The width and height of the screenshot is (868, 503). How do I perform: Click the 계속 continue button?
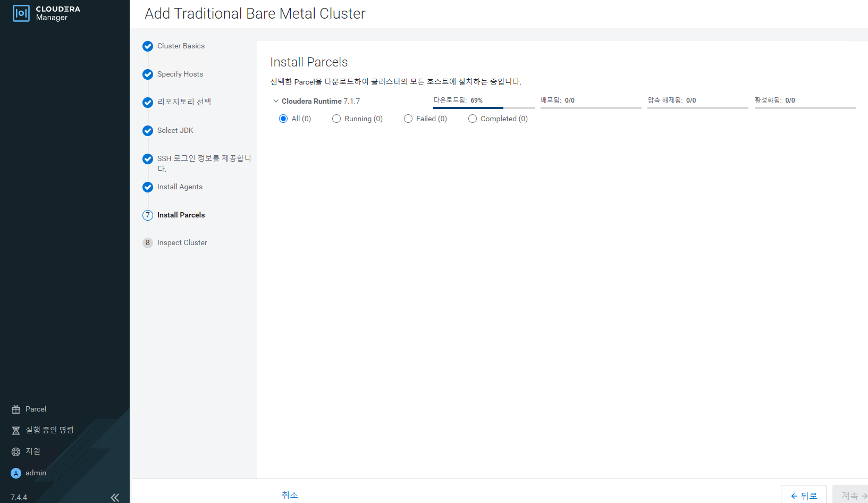[x=852, y=495]
